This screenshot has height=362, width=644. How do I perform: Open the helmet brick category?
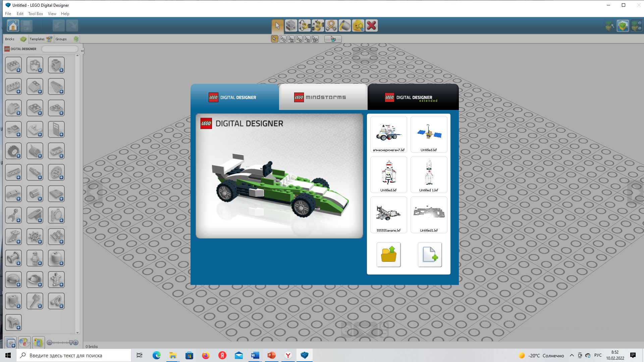click(13, 280)
